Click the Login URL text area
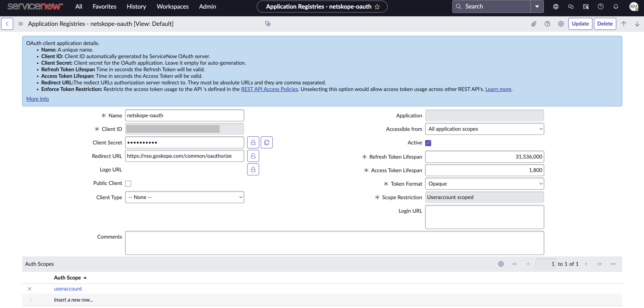This screenshot has width=644, height=308. coord(485,217)
